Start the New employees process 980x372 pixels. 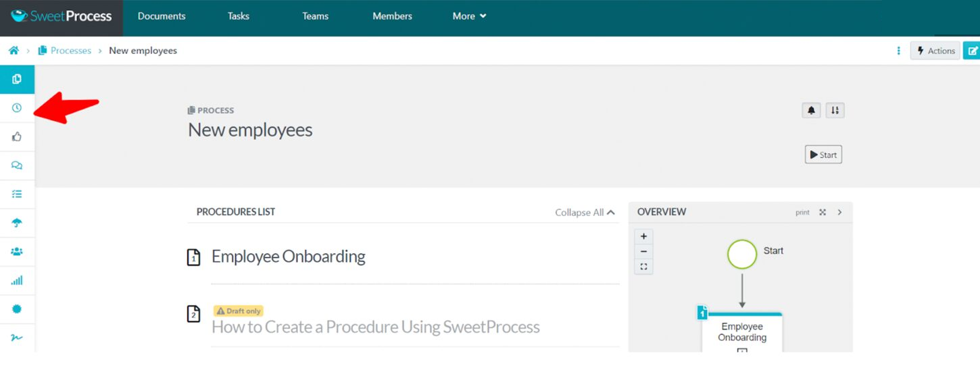(x=823, y=155)
